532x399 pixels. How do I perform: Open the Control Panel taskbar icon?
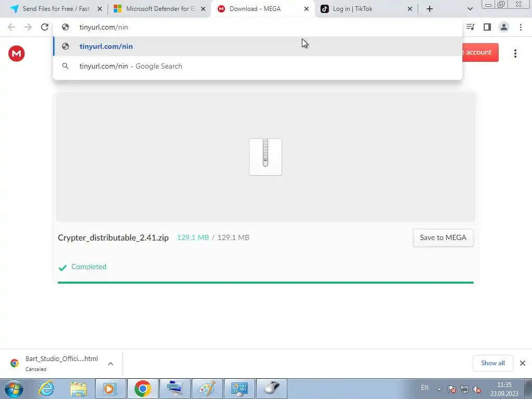pos(239,389)
